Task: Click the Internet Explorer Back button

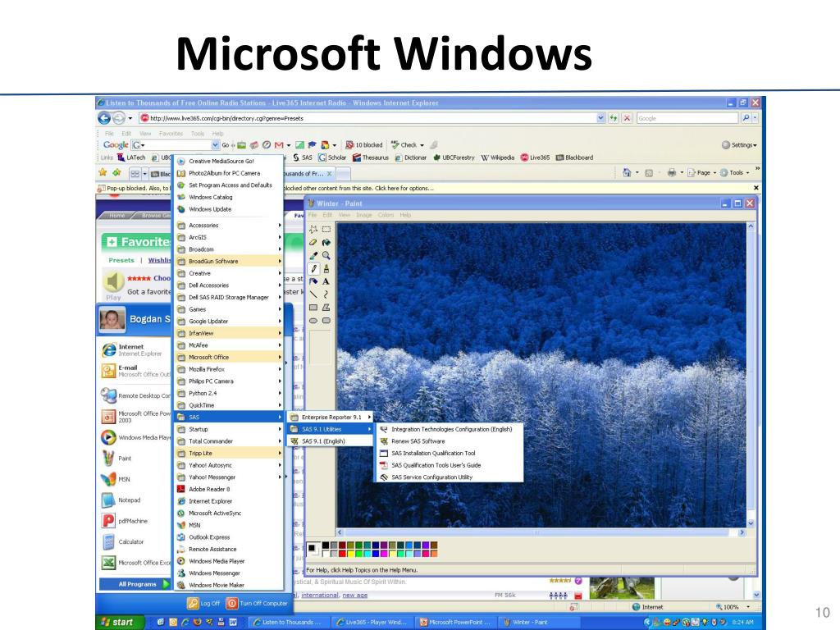Action: tap(104, 118)
